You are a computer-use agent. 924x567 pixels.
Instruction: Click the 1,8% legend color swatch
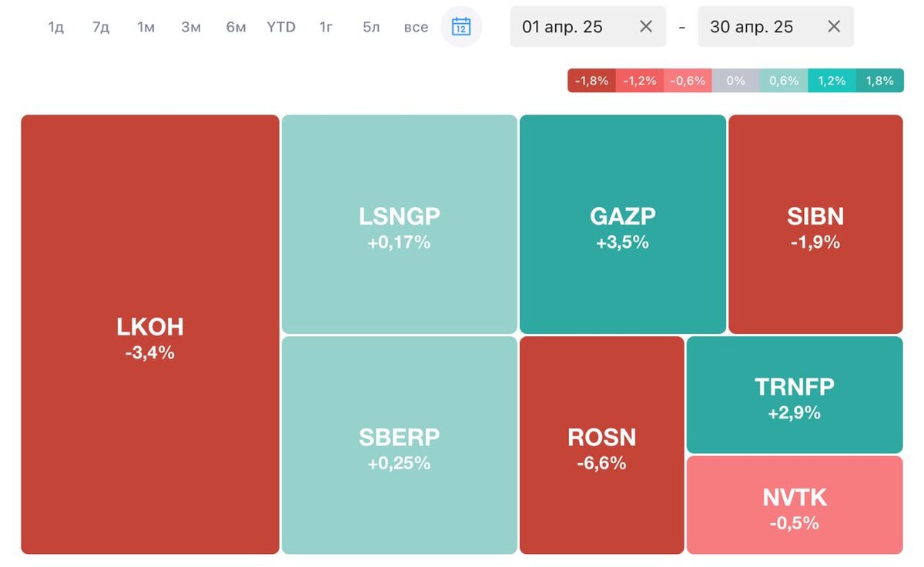880,81
